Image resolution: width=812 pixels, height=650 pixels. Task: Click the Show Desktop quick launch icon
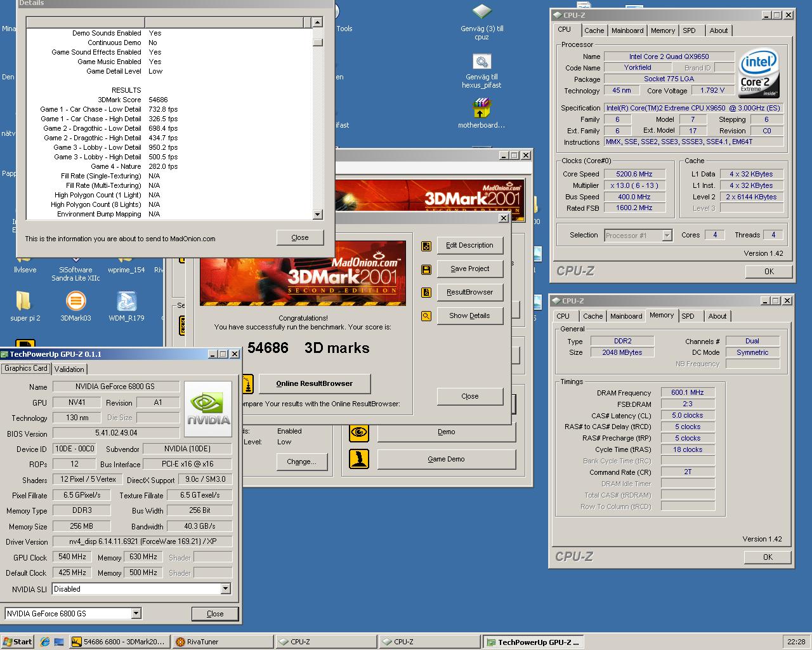58,642
